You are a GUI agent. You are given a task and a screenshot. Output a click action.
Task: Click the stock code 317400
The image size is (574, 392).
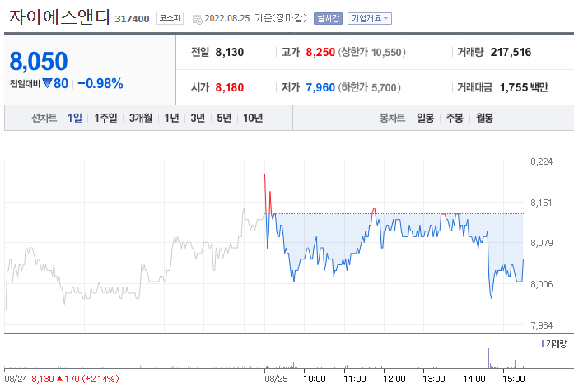(x=132, y=19)
